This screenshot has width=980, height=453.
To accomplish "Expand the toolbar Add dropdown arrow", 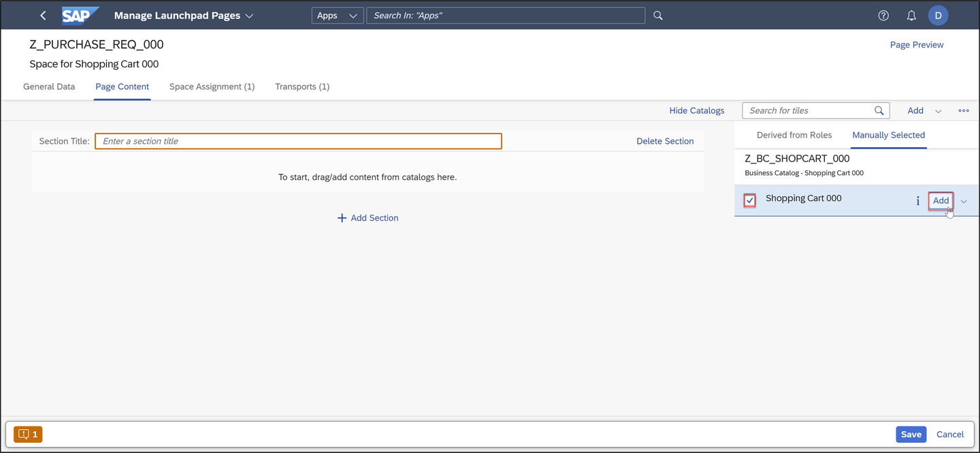I will (x=938, y=111).
